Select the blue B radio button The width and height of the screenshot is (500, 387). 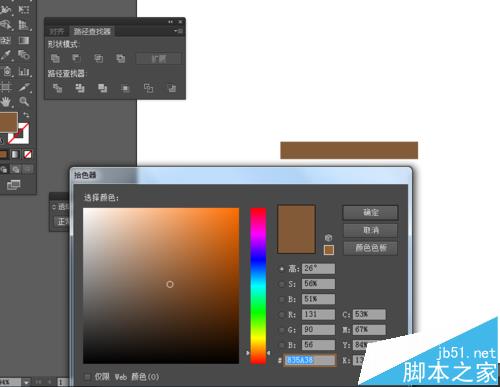tap(282, 345)
